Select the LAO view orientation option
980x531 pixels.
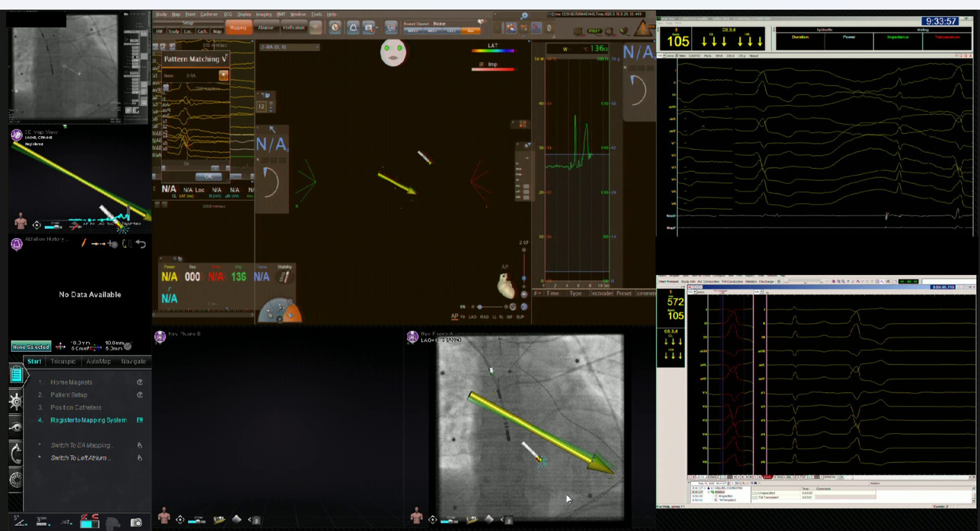coord(472,317)
